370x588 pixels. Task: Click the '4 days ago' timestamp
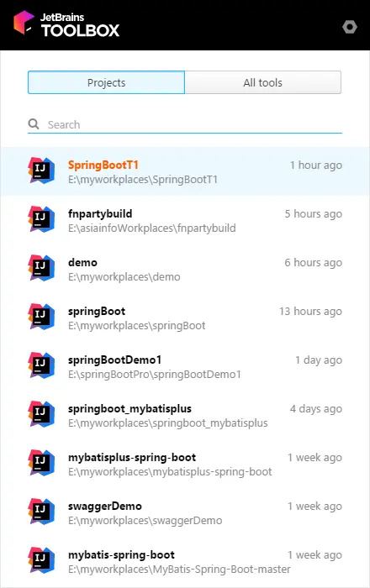tap(316, 409)
